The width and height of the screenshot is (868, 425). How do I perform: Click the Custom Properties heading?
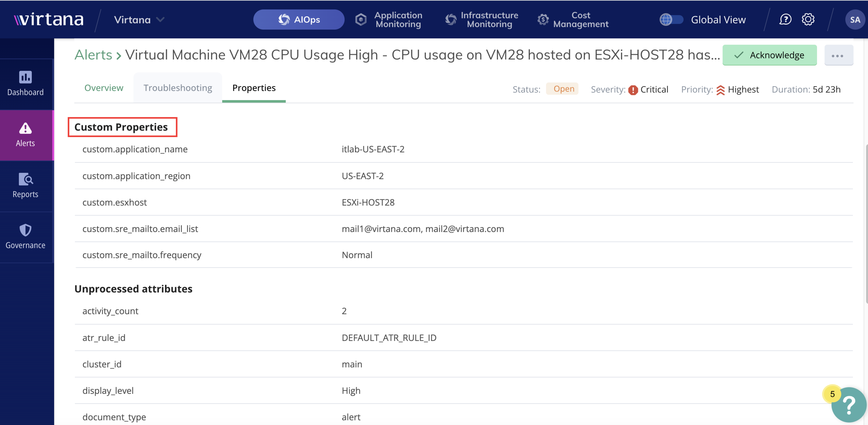point(121,127)
